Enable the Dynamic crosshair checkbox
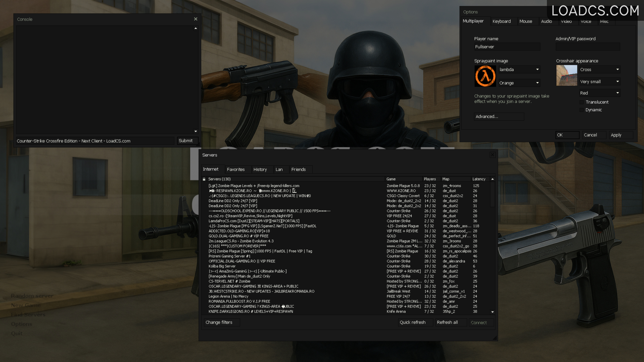Screen dimensions: 644x362 tap(581, 110)
